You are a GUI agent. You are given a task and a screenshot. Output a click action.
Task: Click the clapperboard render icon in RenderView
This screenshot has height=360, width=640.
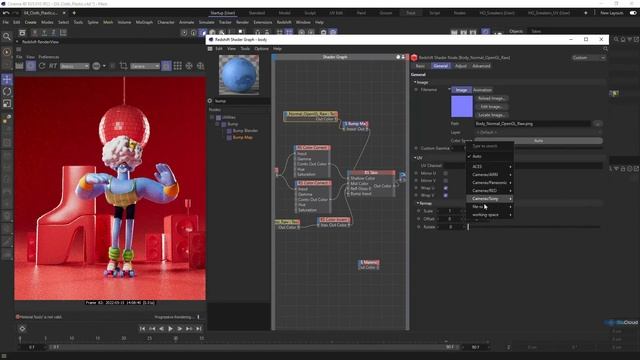coord(19,66)
